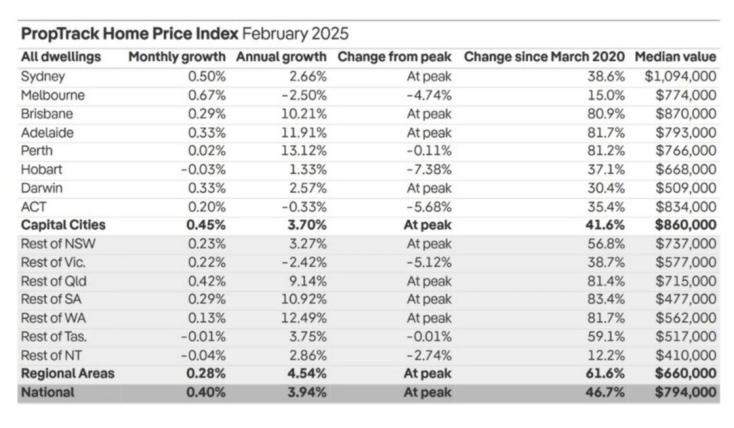Click the Change since March 2020 header
Image resolution: width=734 pixels, height=428 pixels.
point(544,57)
